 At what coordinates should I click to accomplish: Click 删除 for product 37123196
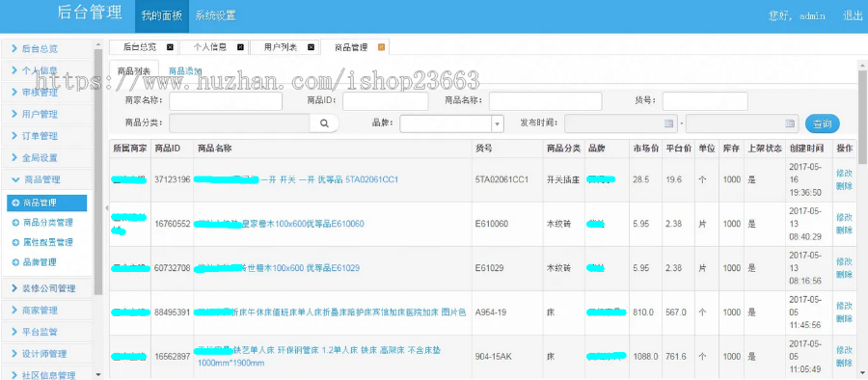[x=844, y=186]
